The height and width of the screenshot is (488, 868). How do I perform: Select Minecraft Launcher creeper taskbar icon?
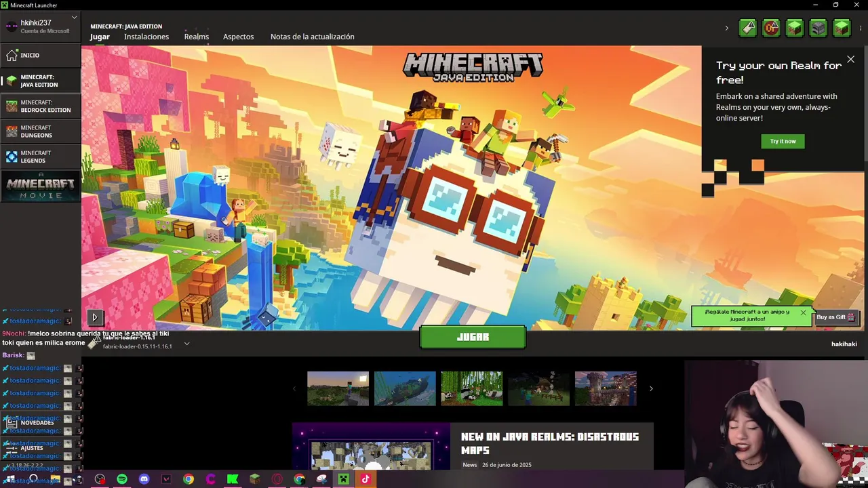(x=343, y=479)
